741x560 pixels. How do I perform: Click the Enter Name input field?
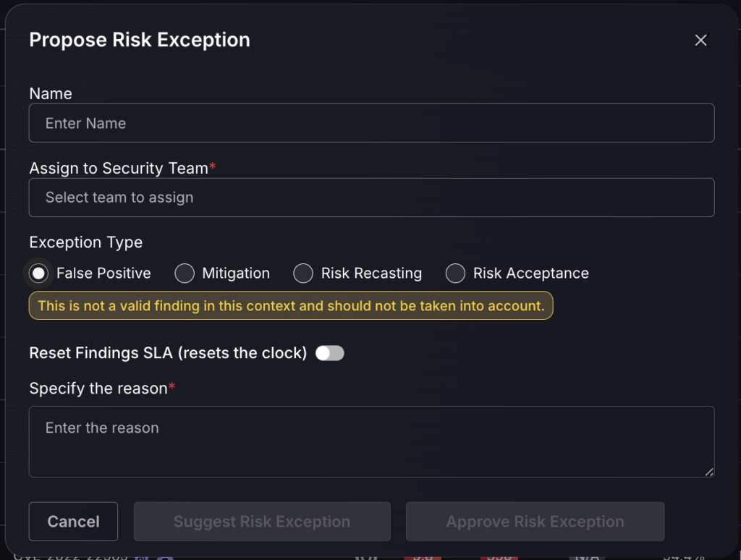[x=371, y=123]
